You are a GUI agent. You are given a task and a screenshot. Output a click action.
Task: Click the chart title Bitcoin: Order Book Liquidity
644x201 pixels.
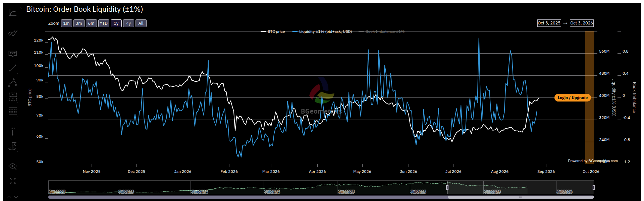[85, 9]
